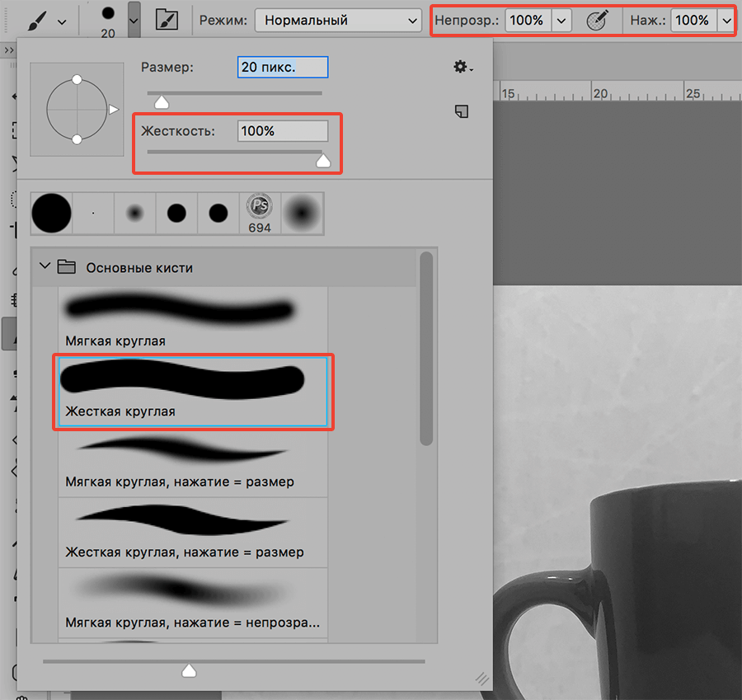Expand the Наж. flow dropdown arrow
742x700 pixels.
pos(726,21)
